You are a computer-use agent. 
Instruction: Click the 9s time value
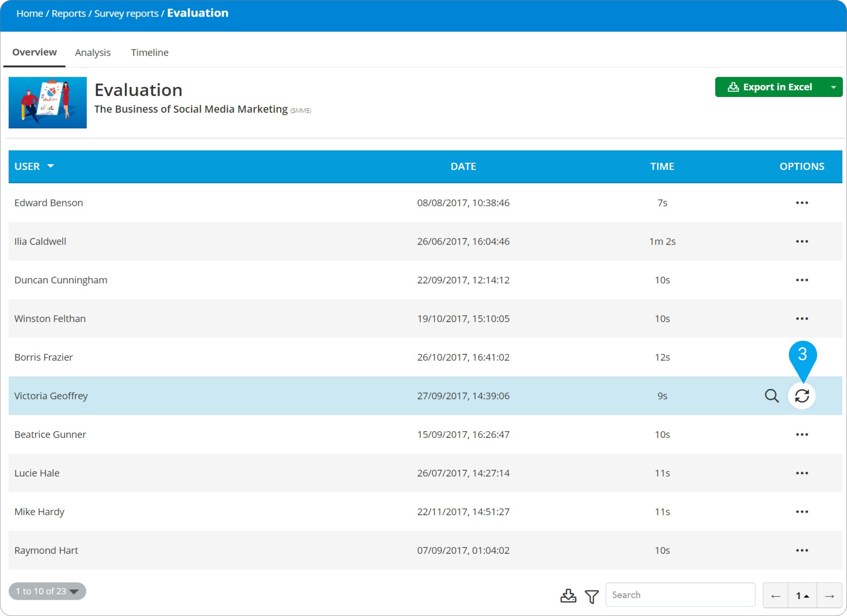[662, 396]
